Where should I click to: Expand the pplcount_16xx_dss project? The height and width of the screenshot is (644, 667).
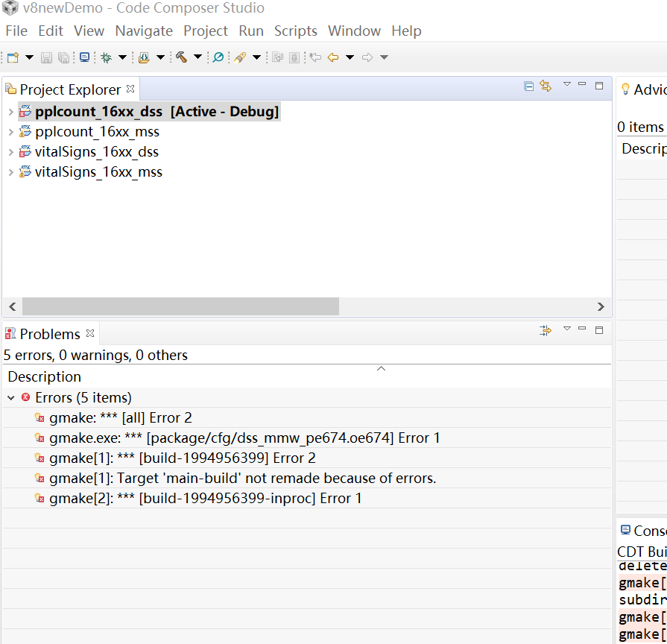[x=11, y=112]
